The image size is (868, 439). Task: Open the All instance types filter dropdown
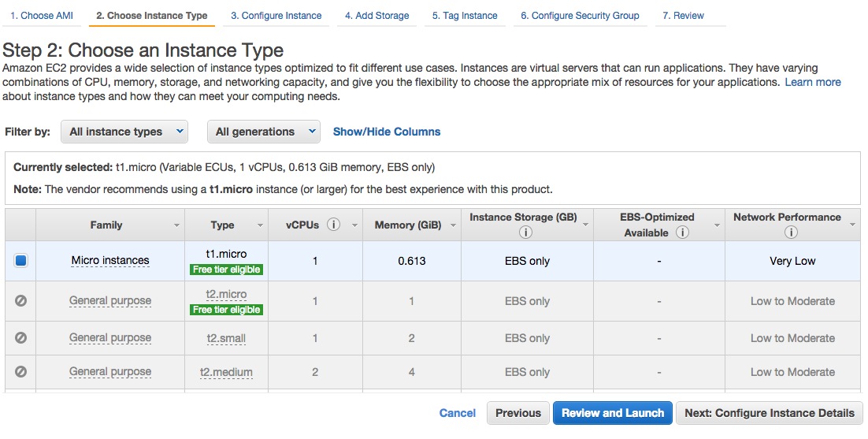124,132
